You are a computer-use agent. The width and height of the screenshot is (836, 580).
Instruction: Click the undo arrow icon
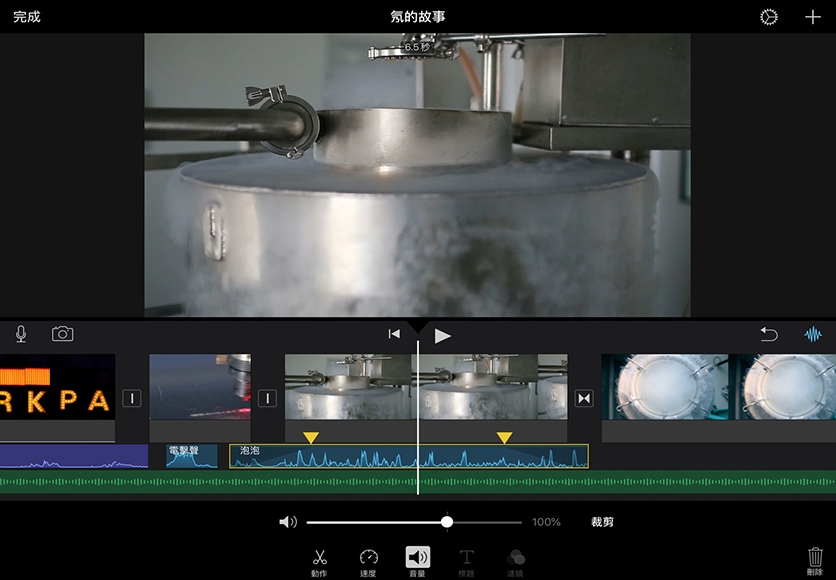coord(768,334)
